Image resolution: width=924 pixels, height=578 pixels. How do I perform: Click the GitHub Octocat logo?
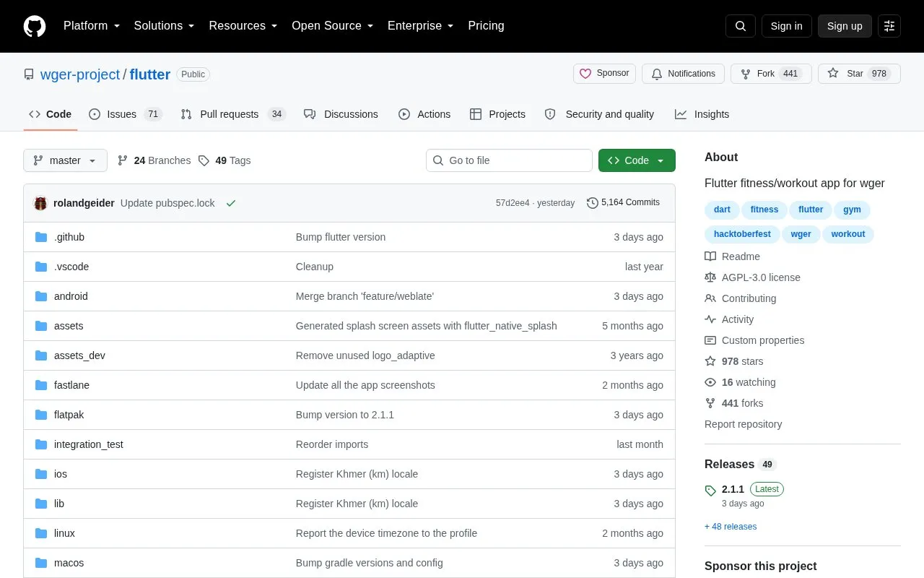pos(35,26)
